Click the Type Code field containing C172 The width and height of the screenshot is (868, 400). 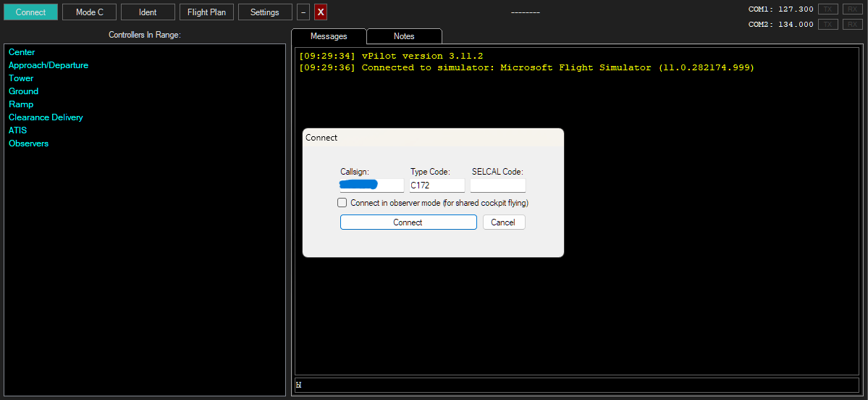[x=437, y=186]
